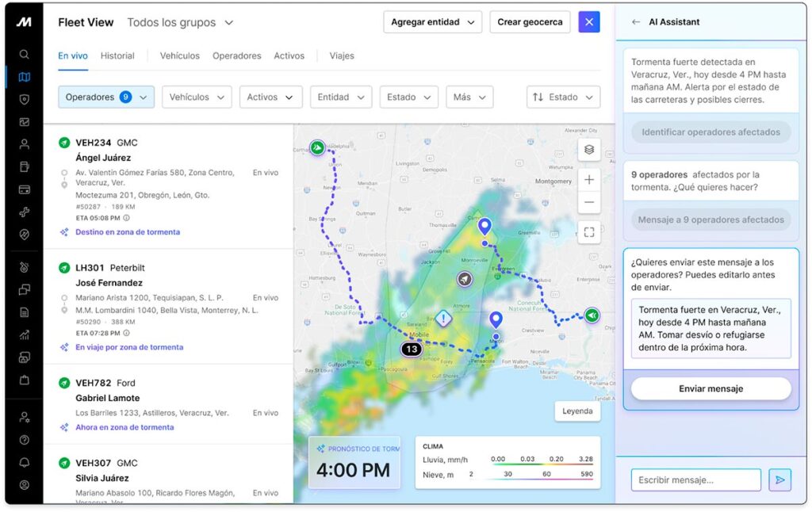Open the map icon in sidebar

[24, 77]
